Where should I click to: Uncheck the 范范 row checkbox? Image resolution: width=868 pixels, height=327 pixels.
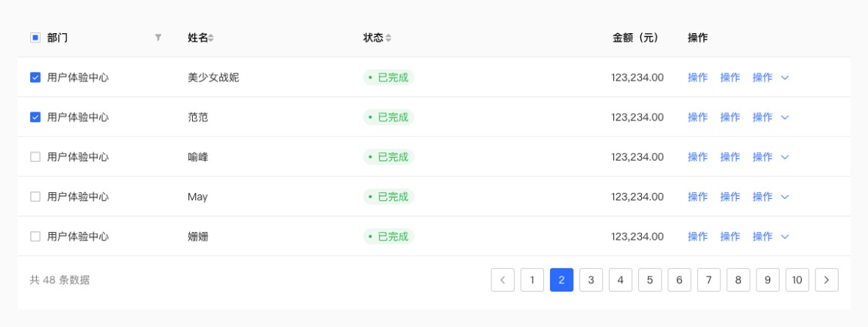35,117
